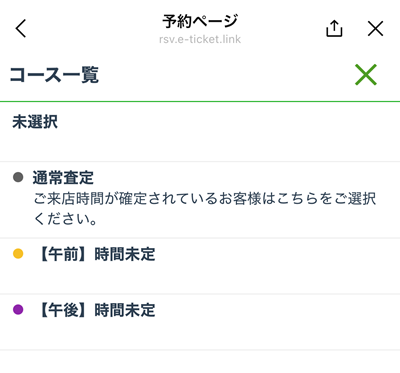Tap the purple dot beside 【午後】時間未定

click(18, 309)
